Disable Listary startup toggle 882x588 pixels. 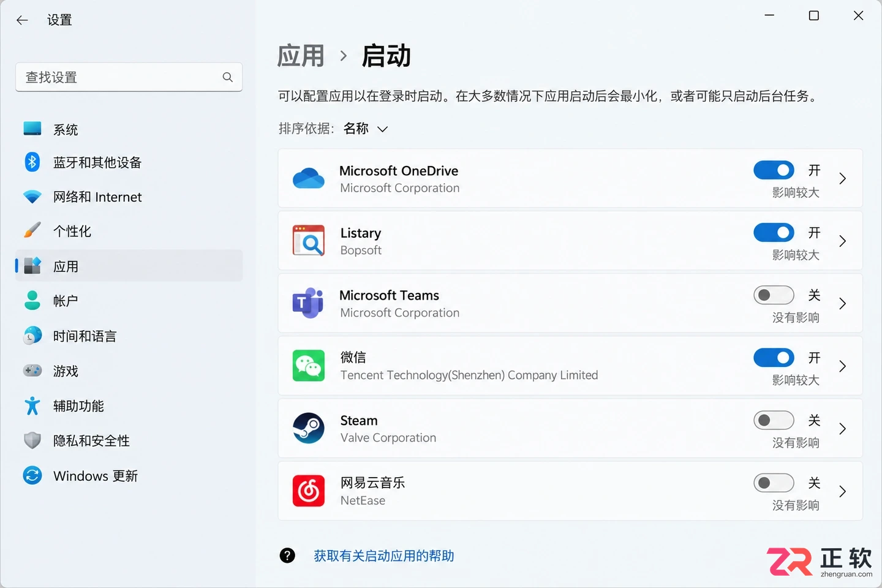point(774,233)
